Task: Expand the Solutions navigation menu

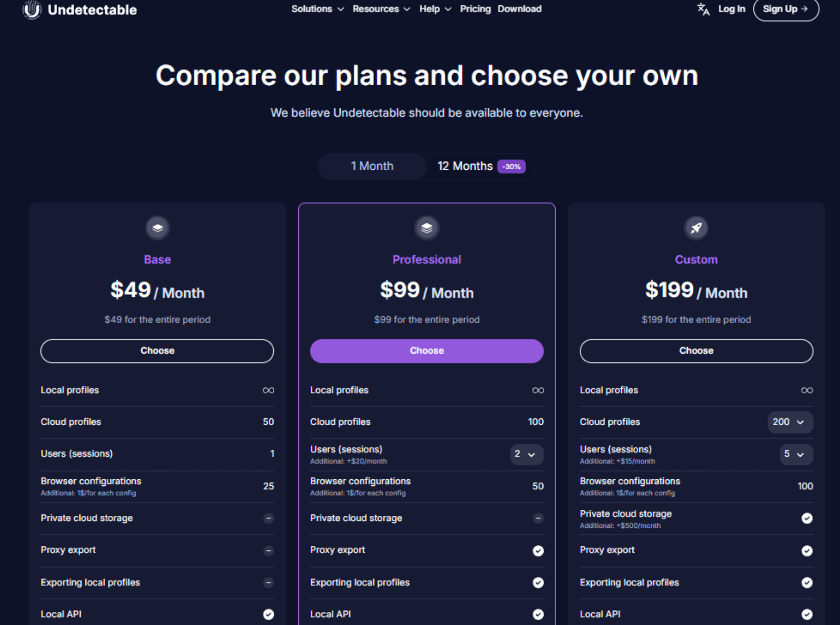Action: click(317, 9)
